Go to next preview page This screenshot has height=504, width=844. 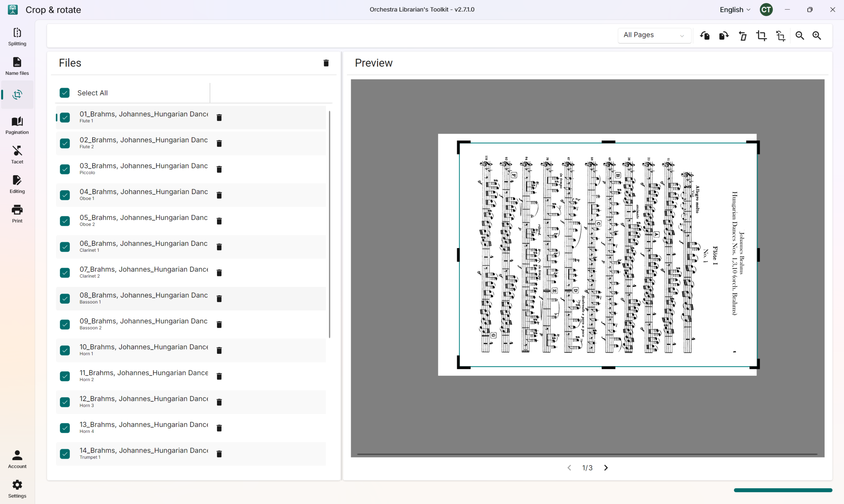click(606, 468)
